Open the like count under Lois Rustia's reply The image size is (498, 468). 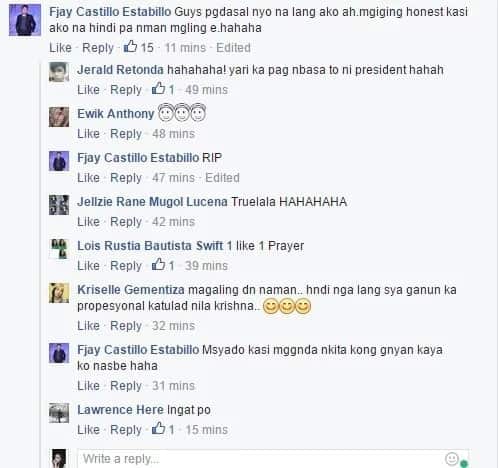pos(163,265)
